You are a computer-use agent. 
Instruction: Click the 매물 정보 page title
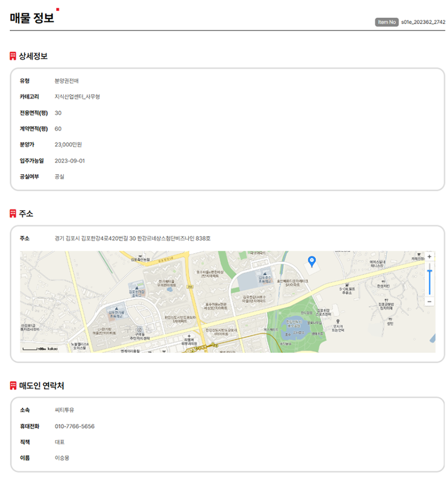point(32,18)
